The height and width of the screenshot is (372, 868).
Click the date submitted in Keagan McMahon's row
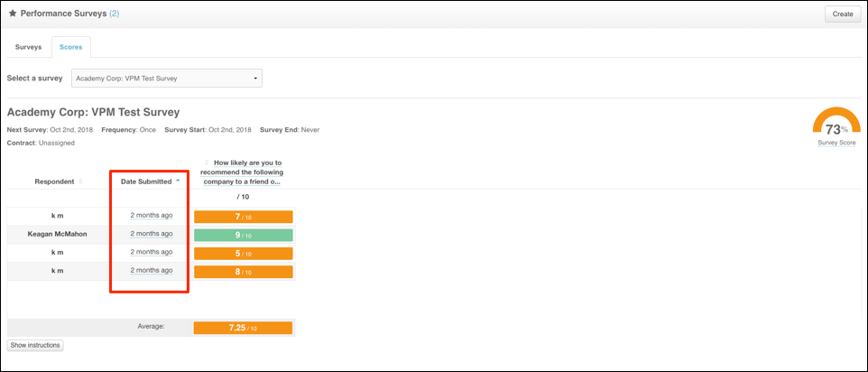pyautogui.click(x=151, y=234)
